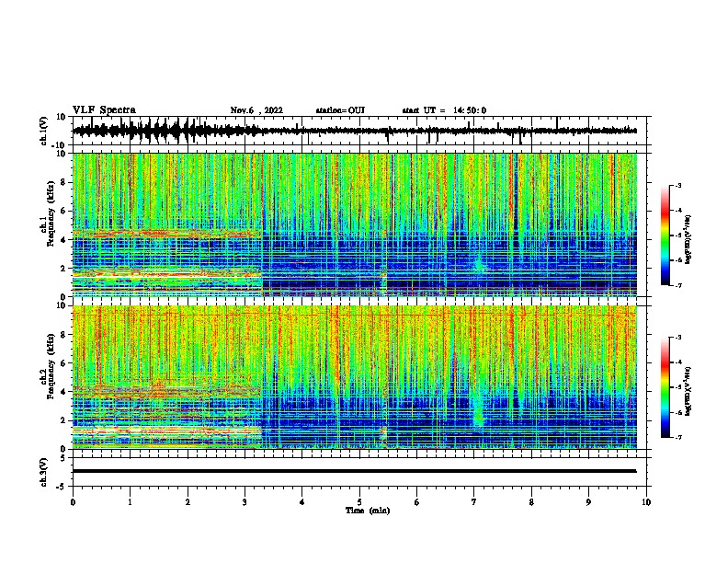728x563 pixels.
Task: Click the "station=OUI" header text
Action: [x=340, y=110]
